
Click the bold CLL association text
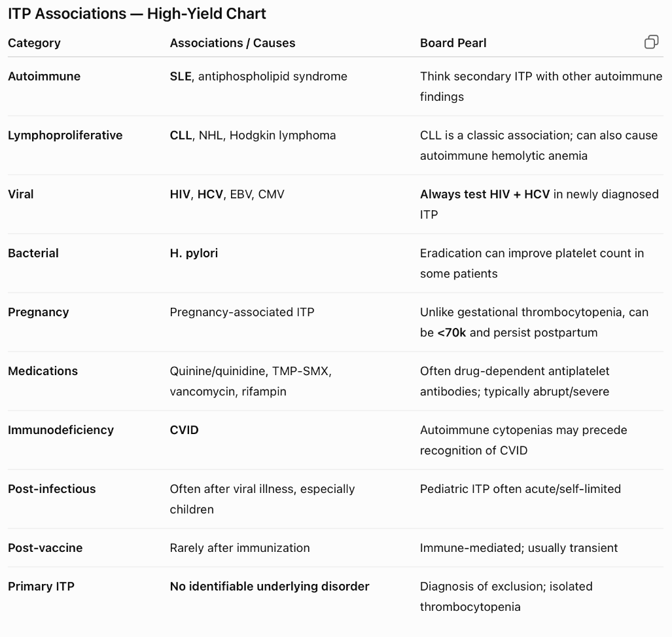click(181, 136)
